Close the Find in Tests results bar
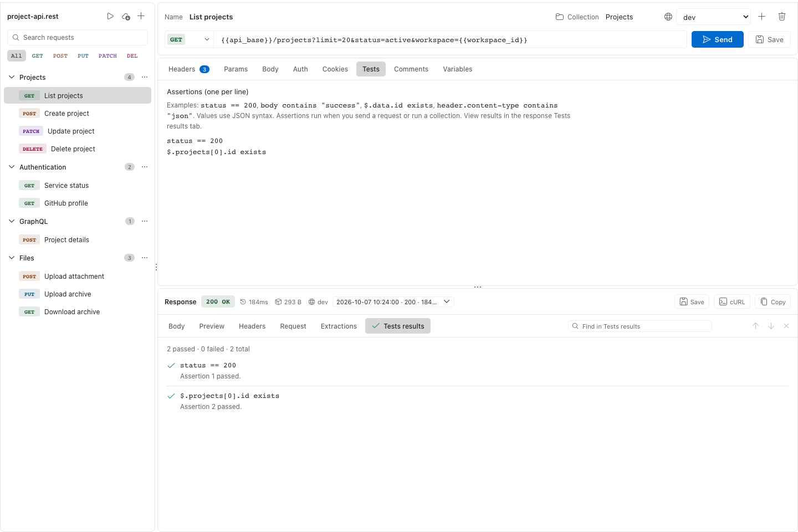The image size is (798, 532). (786, 326)
